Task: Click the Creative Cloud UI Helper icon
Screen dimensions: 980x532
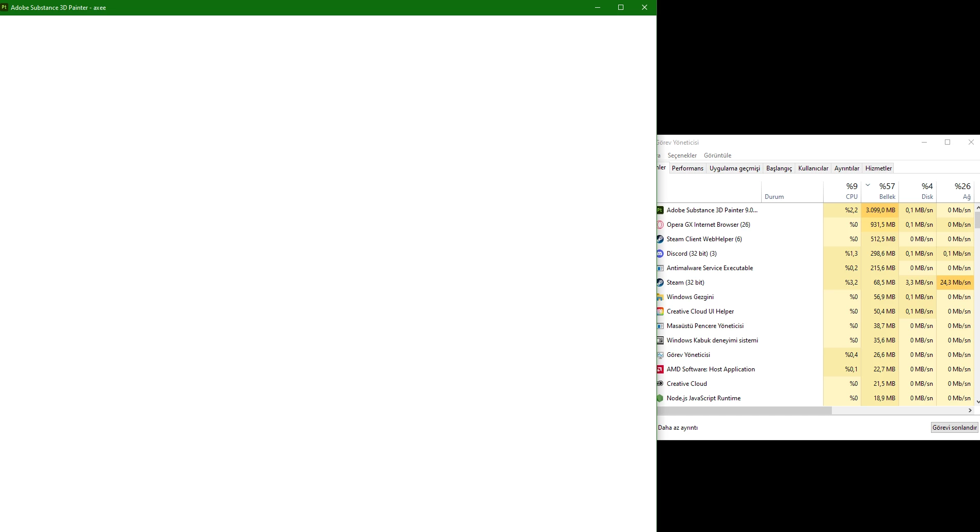Action: click(x=660, y=311)
